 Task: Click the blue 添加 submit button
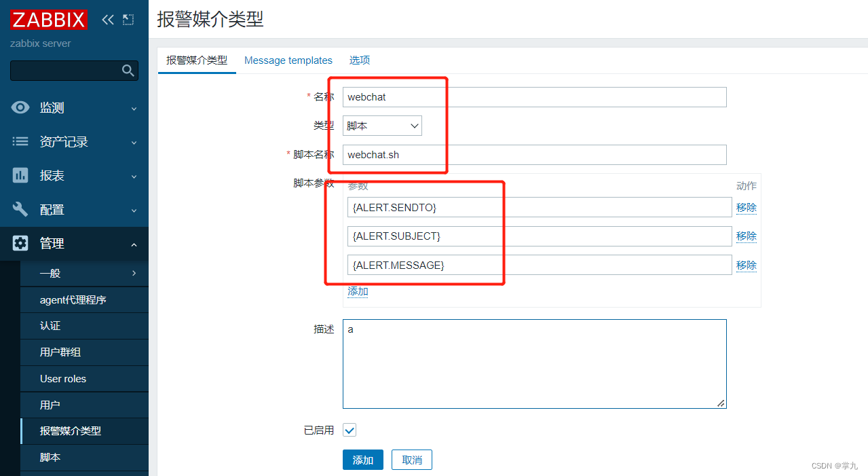click(363, 460)
